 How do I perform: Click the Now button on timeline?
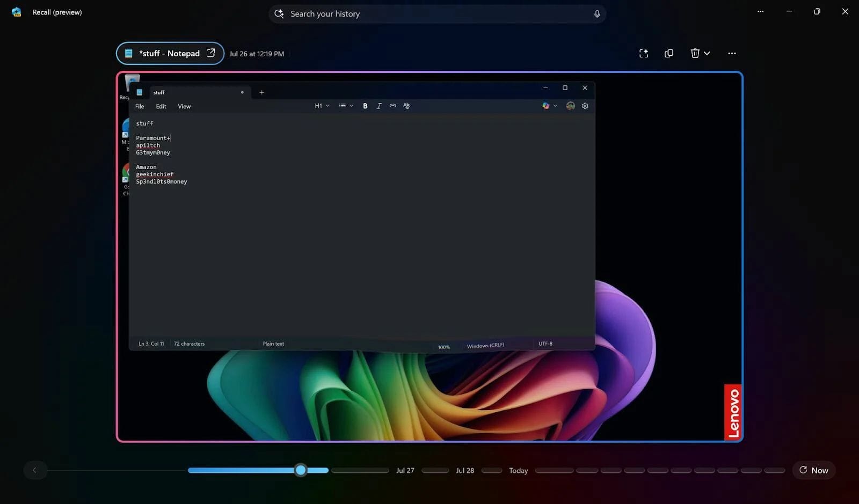tap(813, 470)
